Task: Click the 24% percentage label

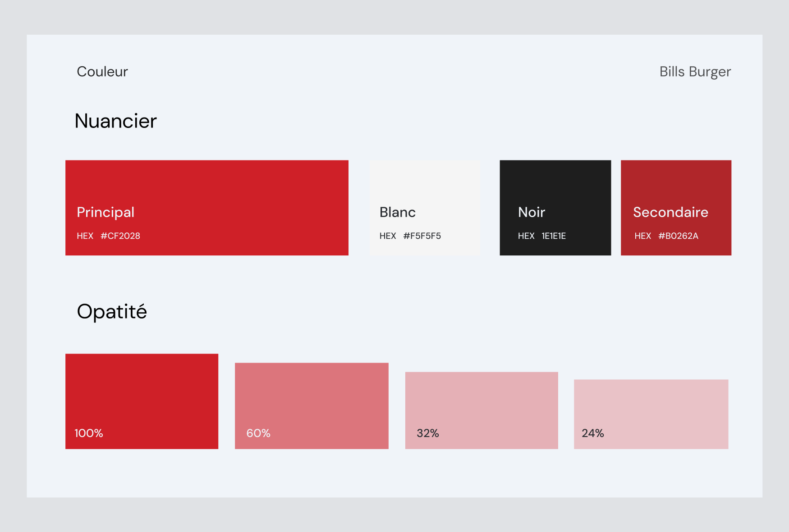Action: coord(593,433)
